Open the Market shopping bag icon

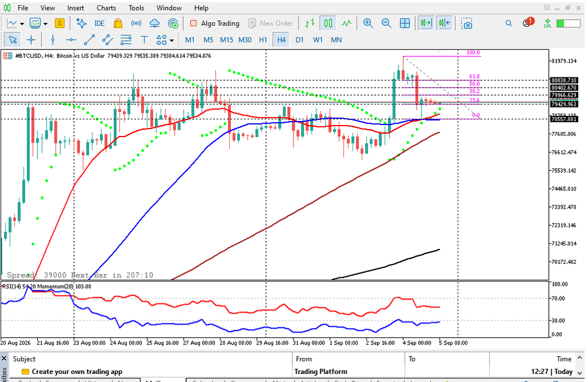[x=118, y=23]
